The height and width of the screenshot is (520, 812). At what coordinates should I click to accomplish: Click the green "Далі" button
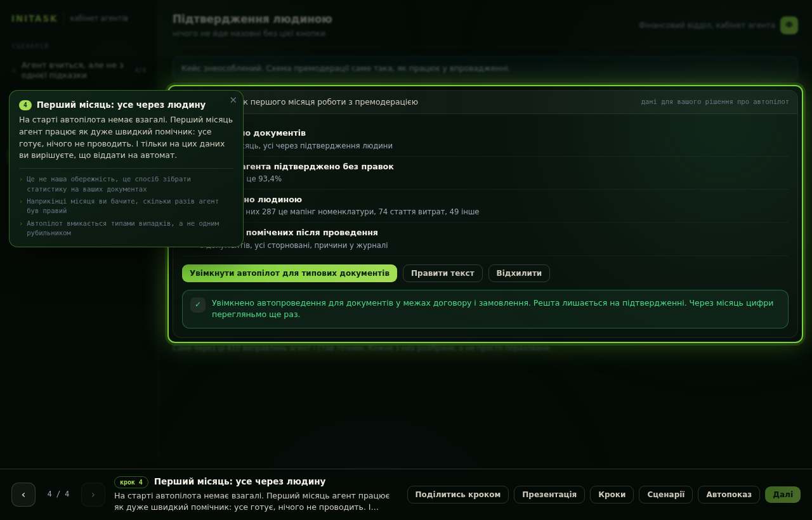pos(783,495)
